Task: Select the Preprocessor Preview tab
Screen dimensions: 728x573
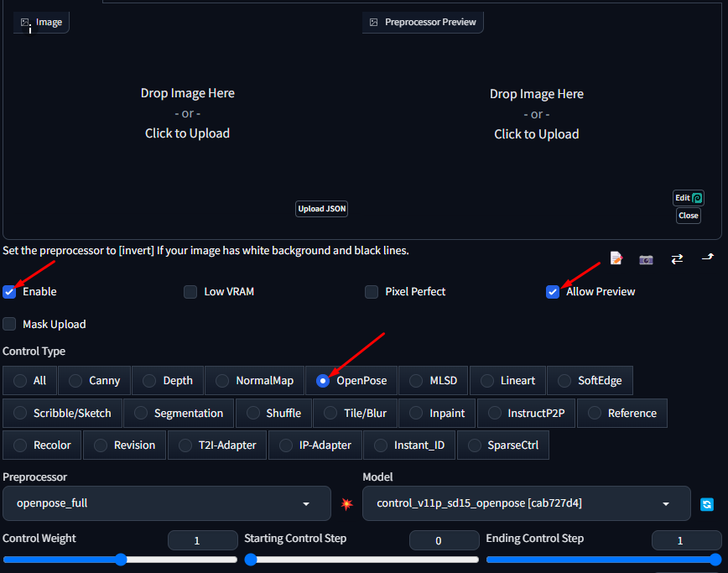Action: click(423, 23)
